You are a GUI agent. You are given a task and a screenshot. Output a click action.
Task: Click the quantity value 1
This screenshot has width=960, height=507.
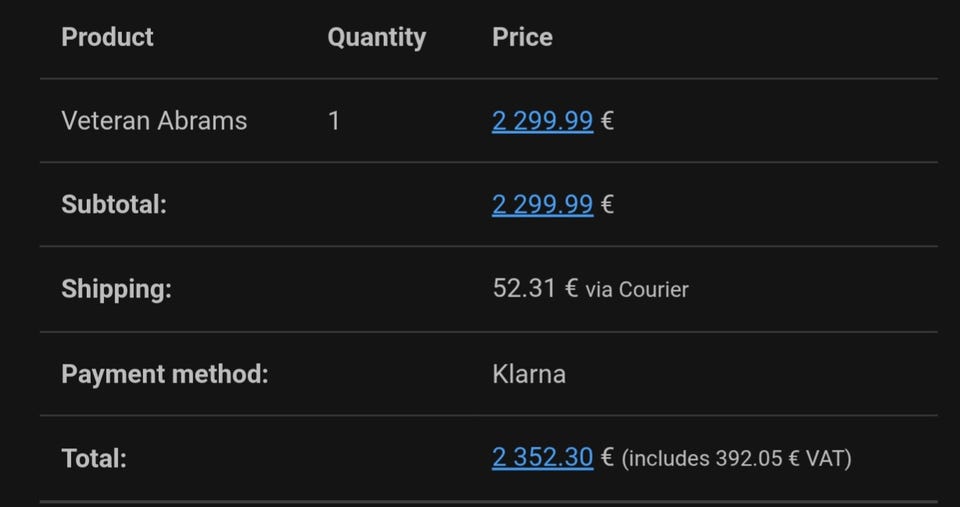click(x=334, y=121)
